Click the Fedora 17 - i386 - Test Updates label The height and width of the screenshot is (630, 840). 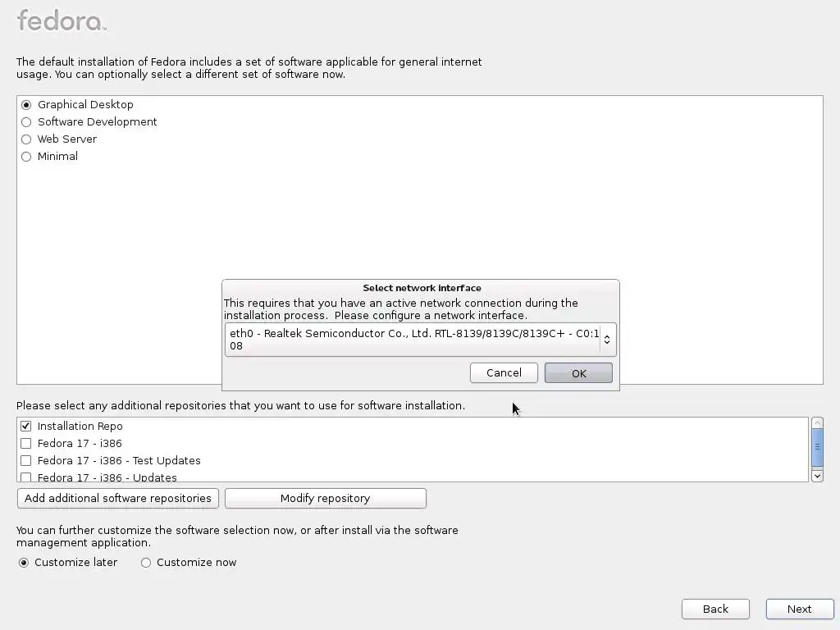(x=119, y=460)
